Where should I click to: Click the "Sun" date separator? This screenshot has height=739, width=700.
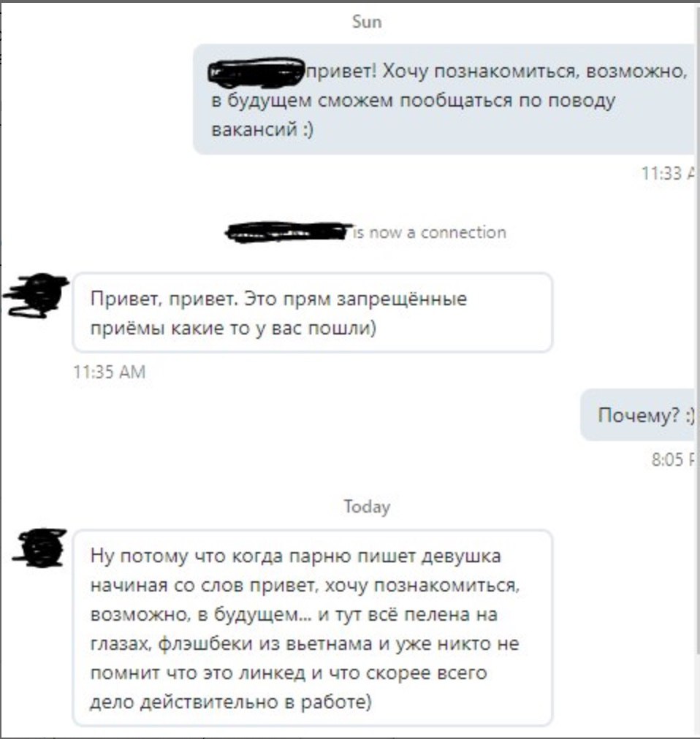[x=367, y=22]
